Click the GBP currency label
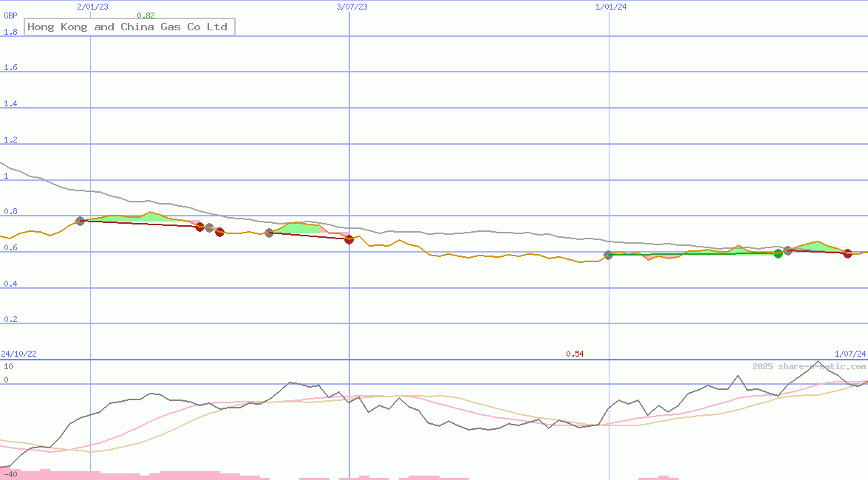The width and height of the screenshot is (868, 480). [x=11, y=16]
